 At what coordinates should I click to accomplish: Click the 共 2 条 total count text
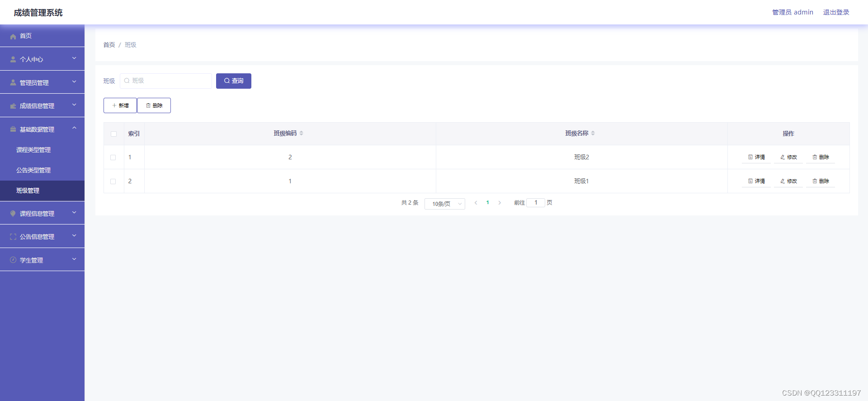(410, 203)
